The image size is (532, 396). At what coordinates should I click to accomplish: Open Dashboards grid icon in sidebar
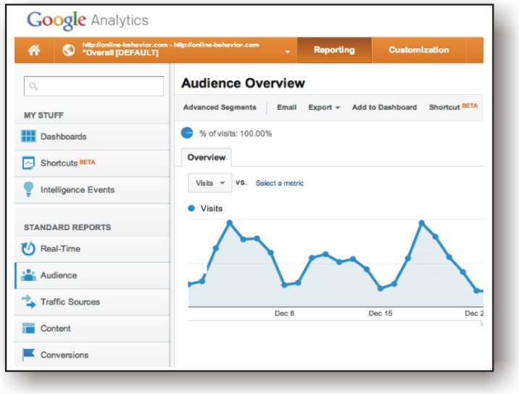point(28,136)
